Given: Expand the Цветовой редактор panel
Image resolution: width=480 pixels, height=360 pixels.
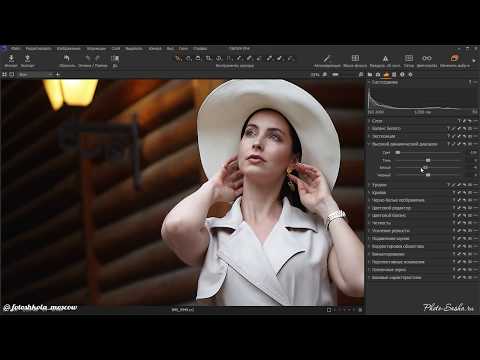Looking at the screenshot, I should [369, 208].
